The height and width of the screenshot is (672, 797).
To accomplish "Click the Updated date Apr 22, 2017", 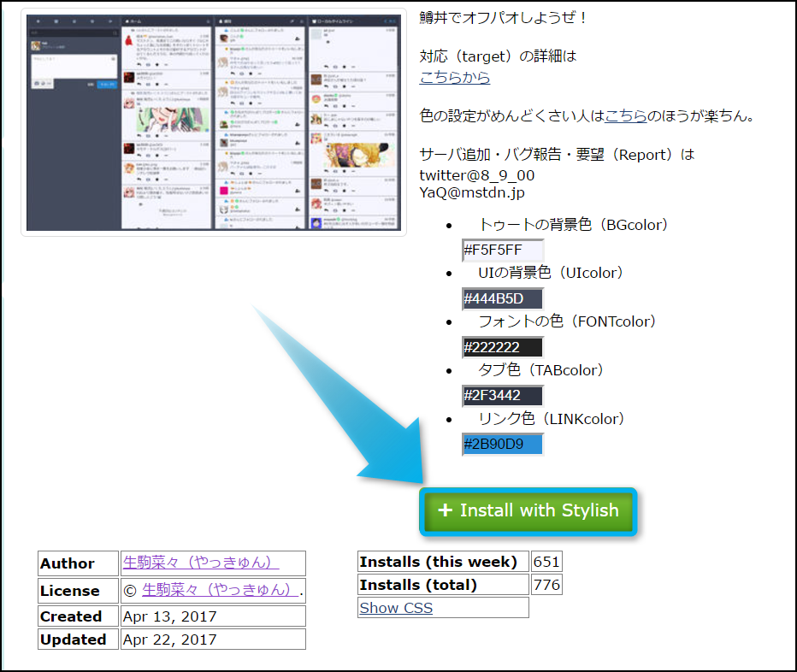I will point(170,639).
